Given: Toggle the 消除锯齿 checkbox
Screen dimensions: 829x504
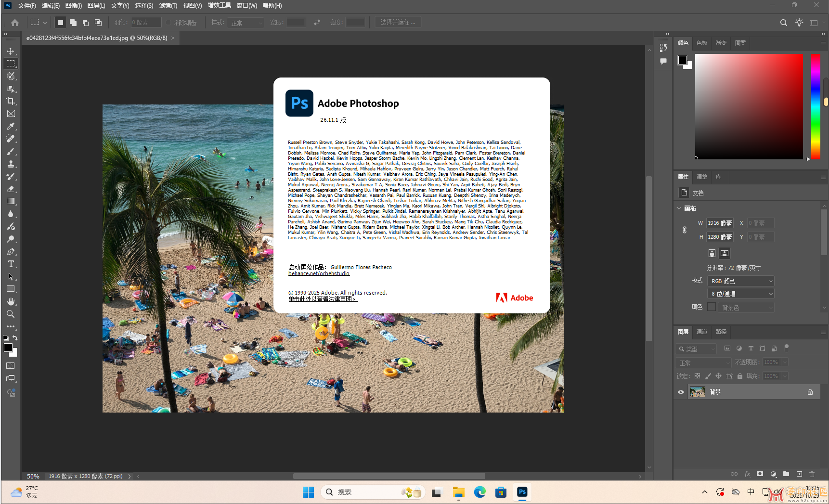Looking at the screenshot, I should (168, 22).
